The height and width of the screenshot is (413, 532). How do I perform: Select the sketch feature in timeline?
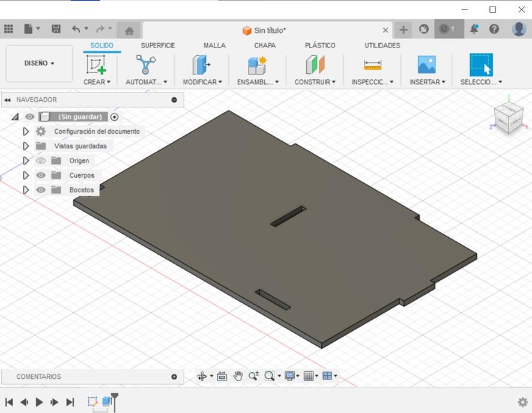92,402
